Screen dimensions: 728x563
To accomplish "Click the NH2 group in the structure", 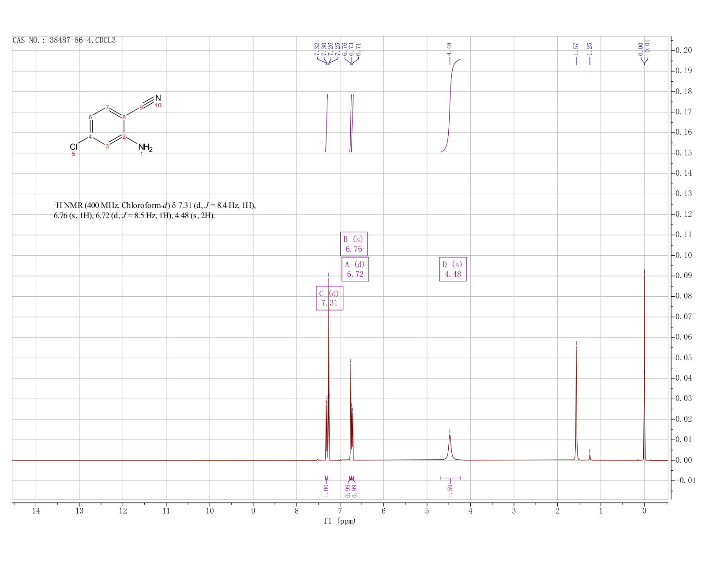I will (145, 148).
